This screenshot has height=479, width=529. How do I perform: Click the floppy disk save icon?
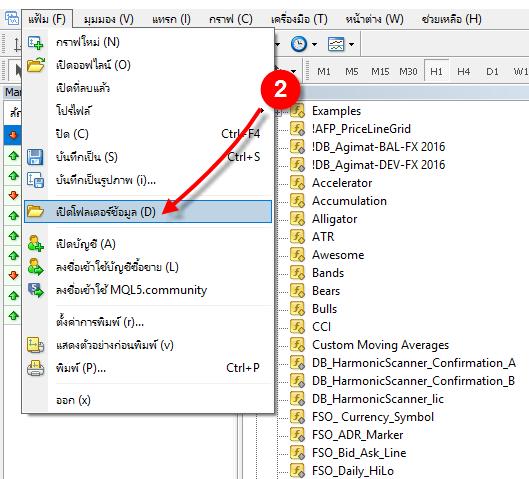(x=35, y=157)
